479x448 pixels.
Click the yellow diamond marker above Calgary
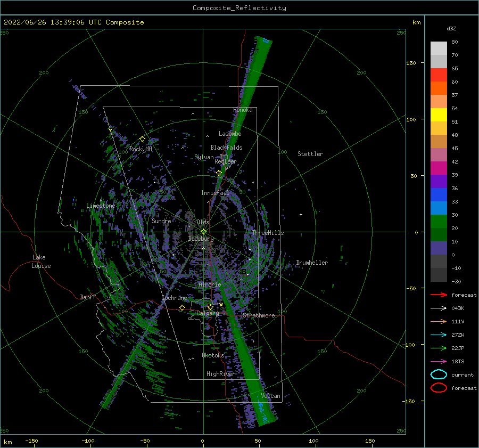(x=210, y=307)
